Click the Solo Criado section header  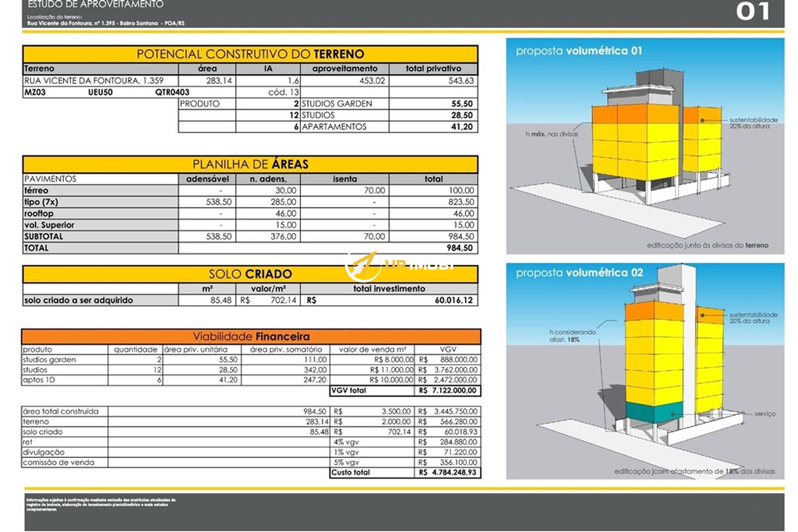coord(250,274)
